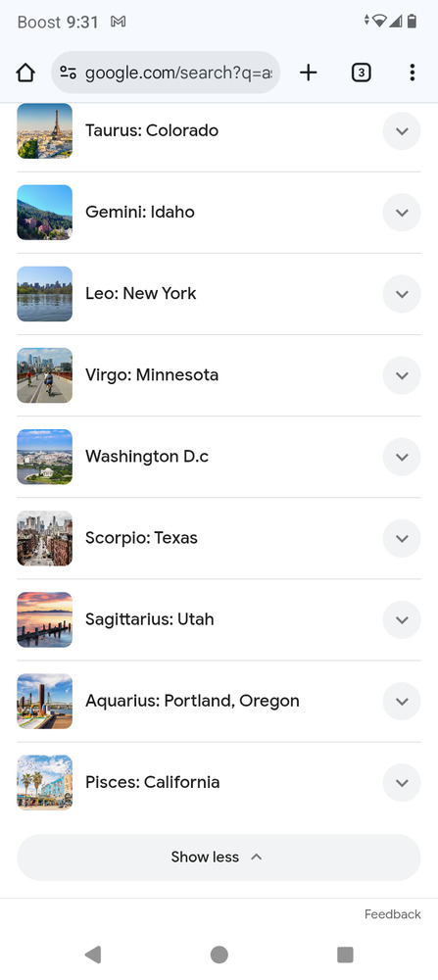Tap the Chrome home icon
The height and width of the screenshot is (980, 438).
pos(25,73)
